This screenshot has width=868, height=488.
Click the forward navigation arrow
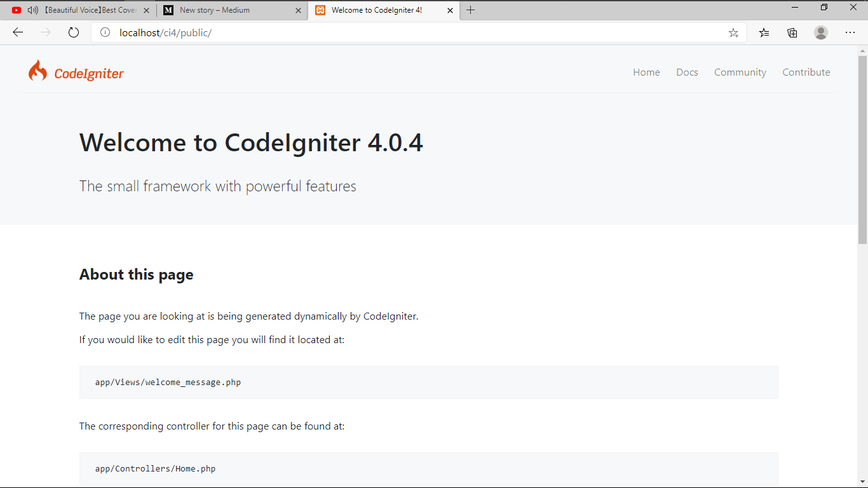[45, 32]
